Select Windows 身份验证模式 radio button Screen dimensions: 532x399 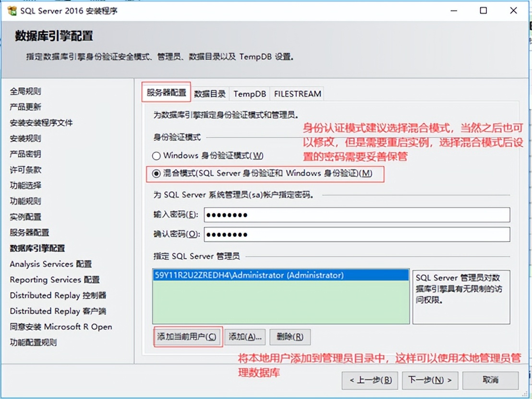(x=156, y=155)
